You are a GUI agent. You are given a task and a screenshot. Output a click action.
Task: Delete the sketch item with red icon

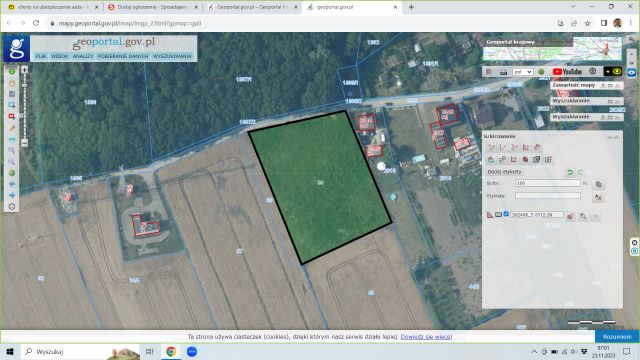pyautogui.click(x=570, y=216)
